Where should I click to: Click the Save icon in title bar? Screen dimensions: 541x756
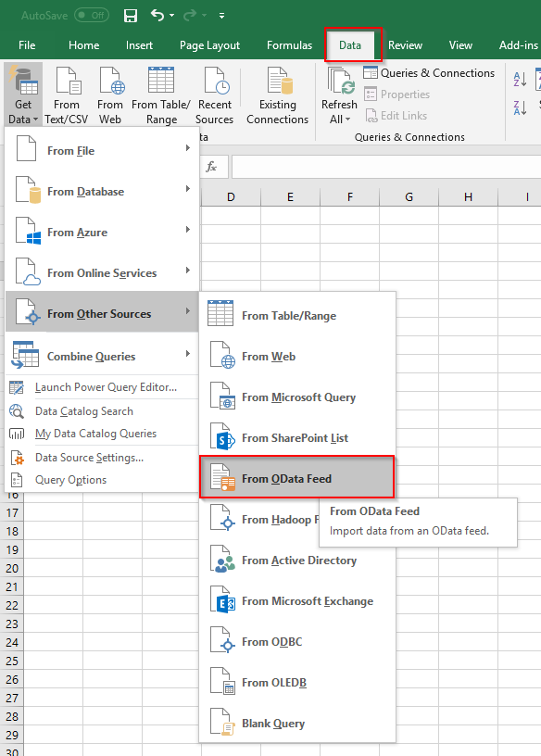coord(131,16)
